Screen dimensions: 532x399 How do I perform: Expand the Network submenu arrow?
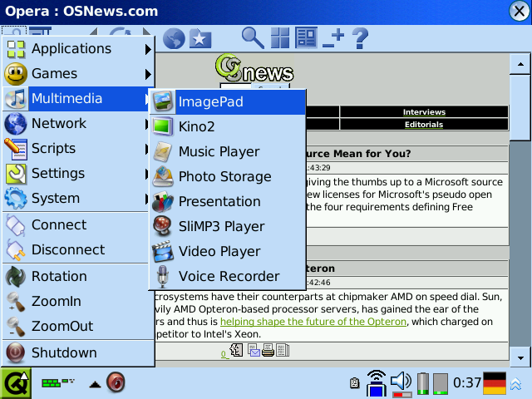146,124
